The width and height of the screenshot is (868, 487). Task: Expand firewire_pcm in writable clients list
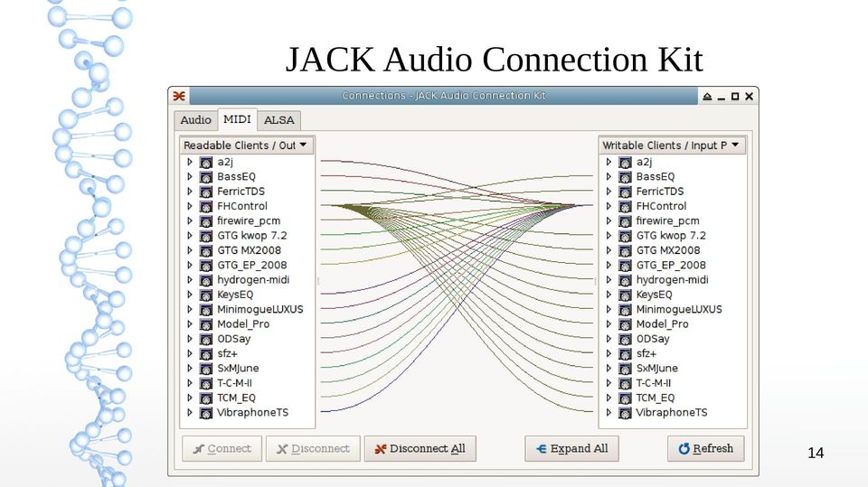[609, 220]
